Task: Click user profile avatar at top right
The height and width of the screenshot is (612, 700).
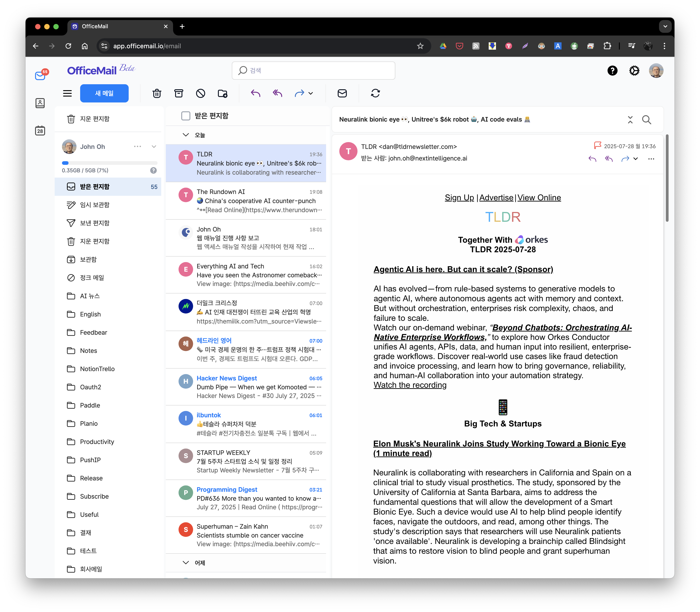Action: pos(656,71)
